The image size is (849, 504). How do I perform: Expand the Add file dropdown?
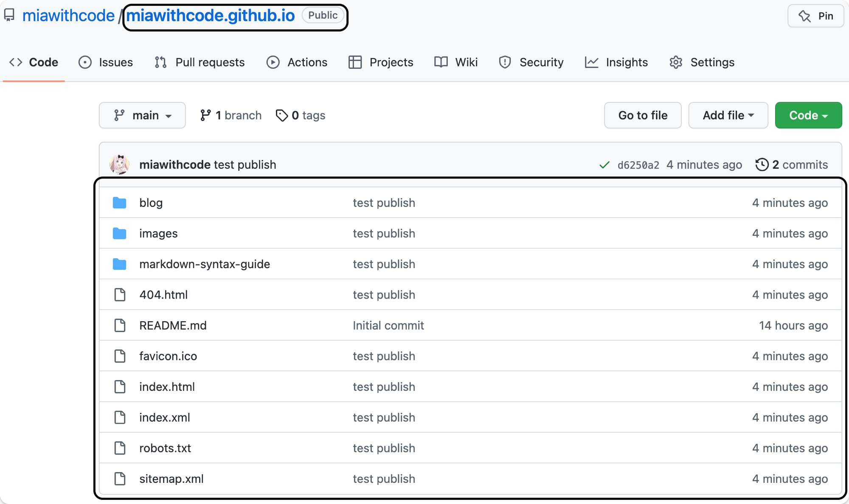pyautogui.click(x=728, y=115)
